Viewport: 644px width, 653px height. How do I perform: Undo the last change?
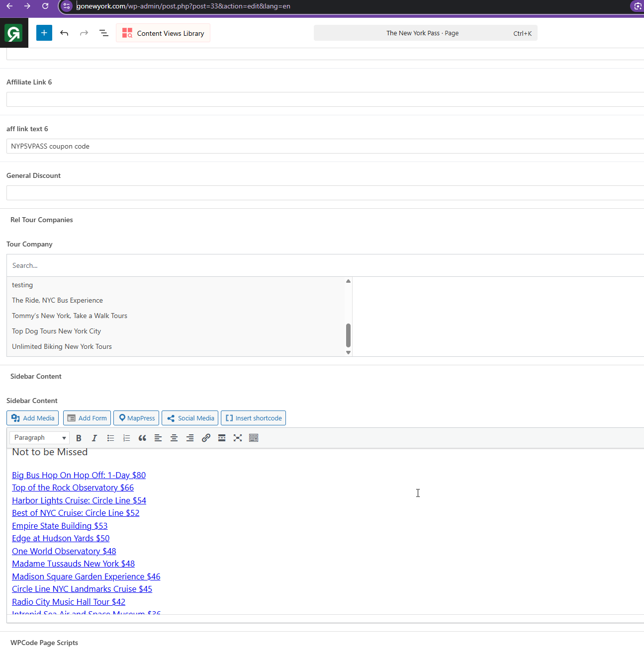(64, 33)
